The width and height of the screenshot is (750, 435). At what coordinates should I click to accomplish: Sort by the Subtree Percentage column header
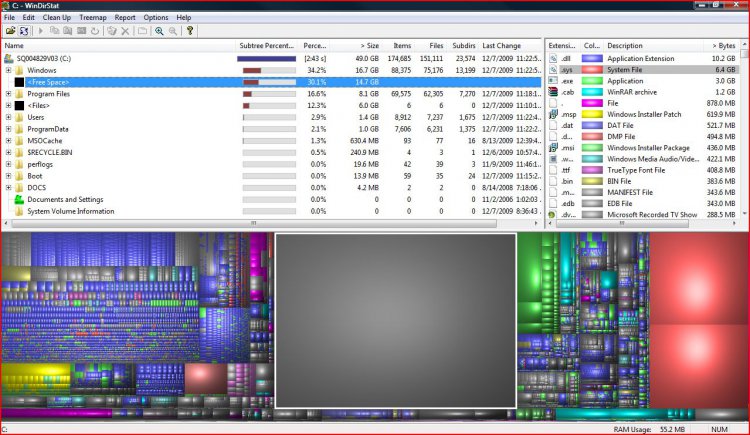267,46
